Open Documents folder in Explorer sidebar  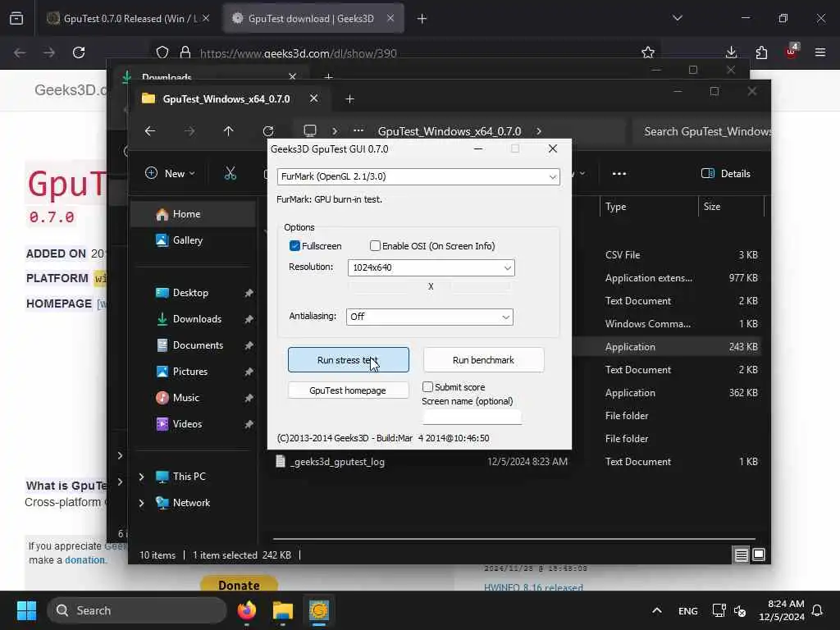[198, 345]
